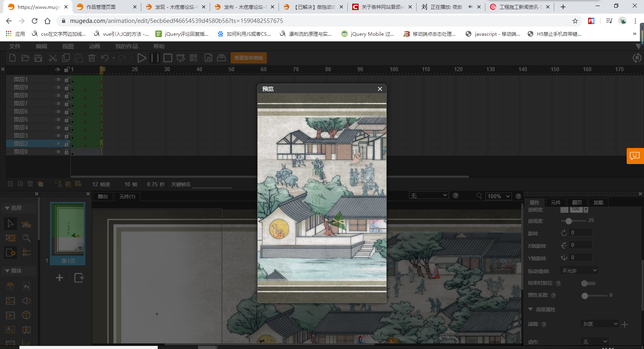Delete with the toolbar trash icon
This screenshot has width=644, height=349.
click(x=92, y=58)
